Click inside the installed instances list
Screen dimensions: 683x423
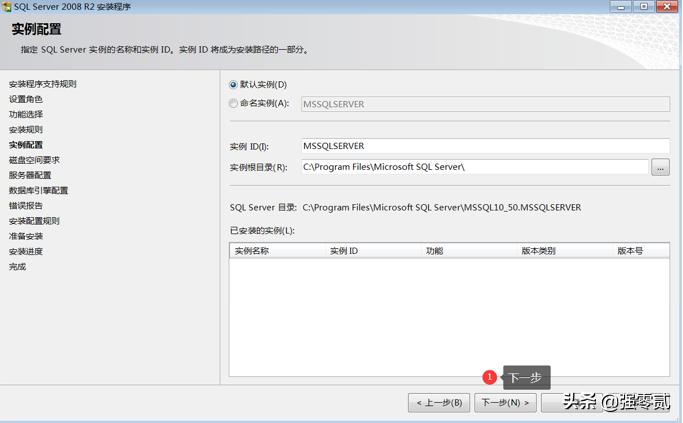[449, 317]
